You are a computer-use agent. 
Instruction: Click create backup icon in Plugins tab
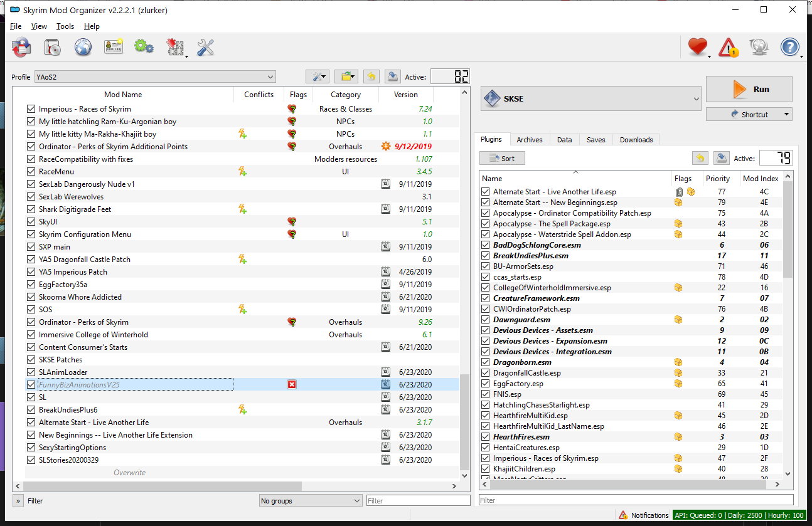(721, 158)
